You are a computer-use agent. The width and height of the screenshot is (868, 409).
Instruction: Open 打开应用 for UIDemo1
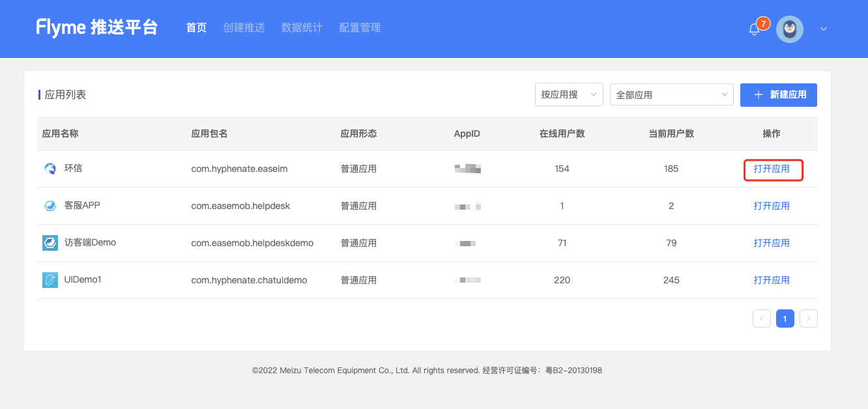click(x=772, y=280)
